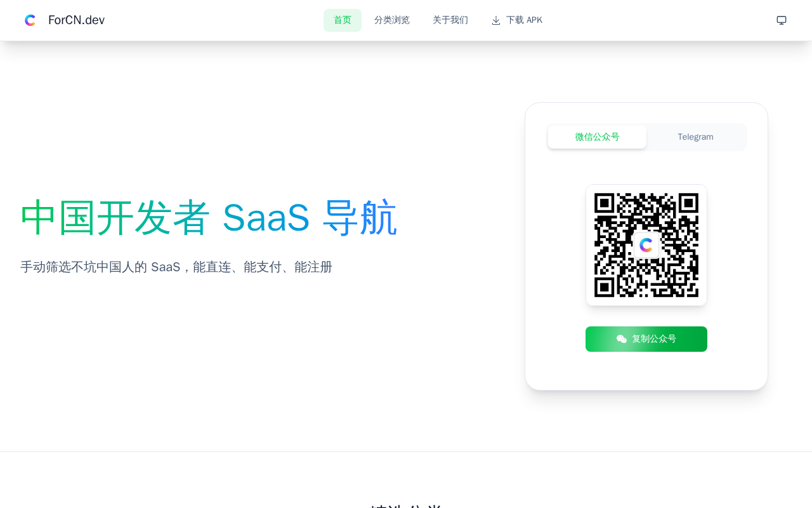Click the top-left corner finder square of QR code
Viewport: 812px width, 508px height.
[x=605, y=203]
